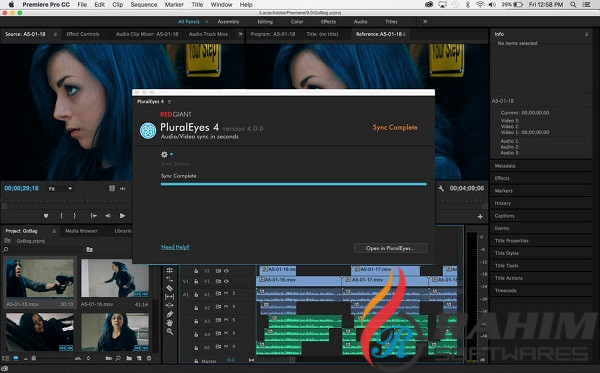Open the Info panel menu
Image resolution: width=600 pixels, height=373 pixels.
click(x=586, y=34)
